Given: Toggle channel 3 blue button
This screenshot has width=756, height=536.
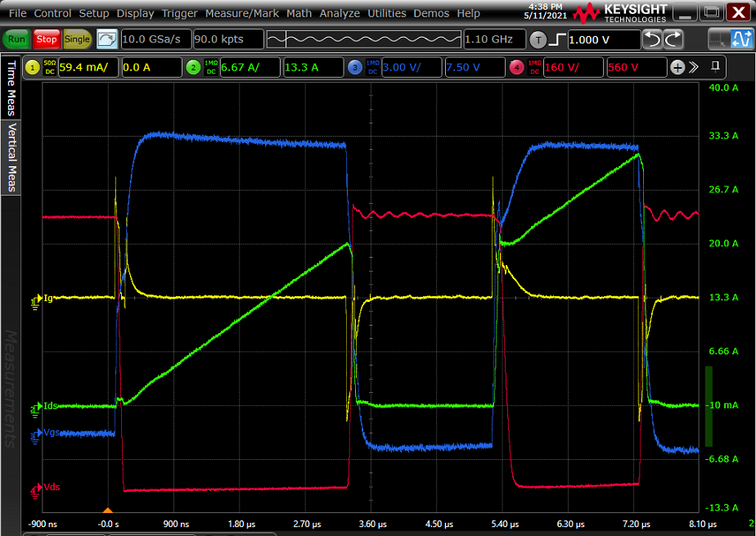Looking at the screenshot, I should coord(354,67).
